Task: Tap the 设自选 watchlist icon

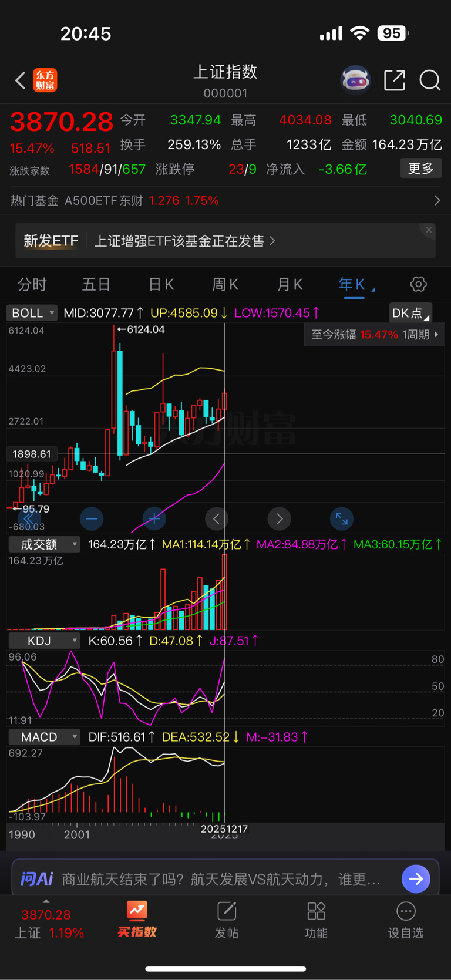Action: pyautogui.click(x=406, y=911)
